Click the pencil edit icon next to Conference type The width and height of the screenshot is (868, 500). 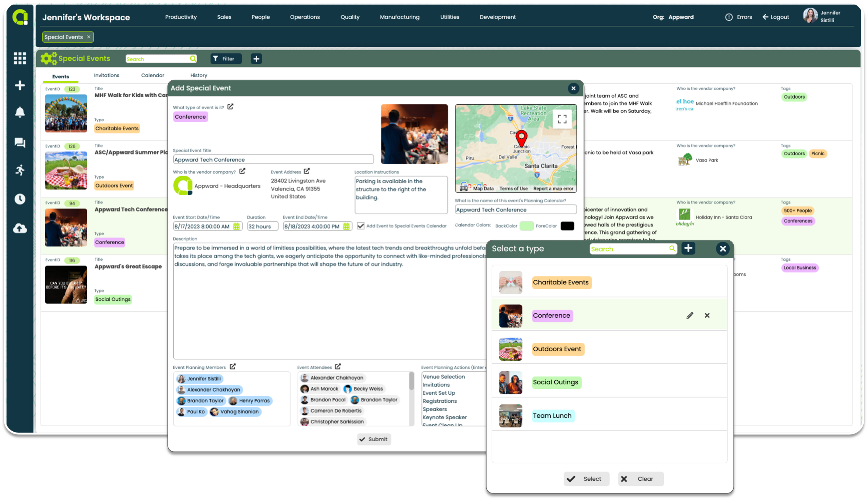point(690,315)
